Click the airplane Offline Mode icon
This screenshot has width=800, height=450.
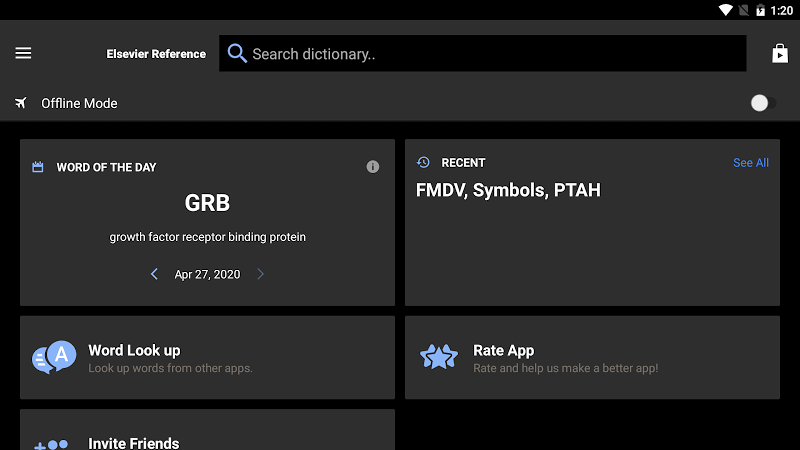coord(20,103)
